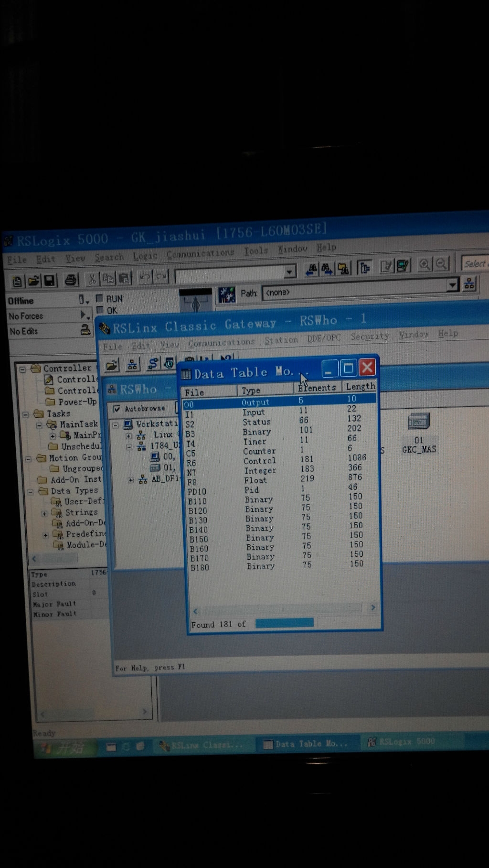Open the Communications menu in RSLogix 5000

point(200,254)
